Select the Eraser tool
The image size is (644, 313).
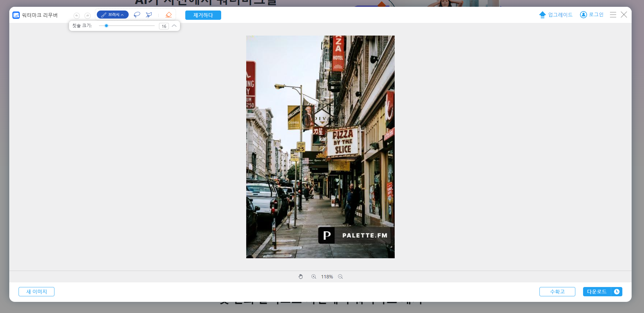pyautogui.click(x=169, y=15)
